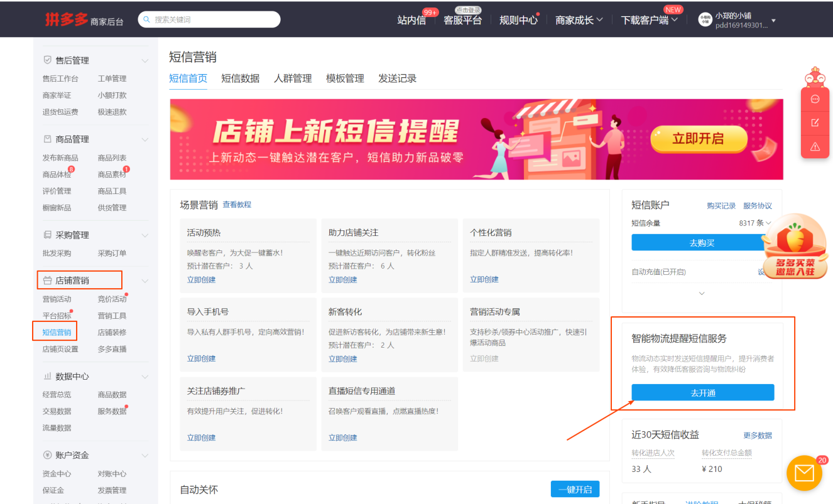This screenshot has height=504, width=833.
Task: Click the 多多买菜 floating promotion
Action: 794,246
